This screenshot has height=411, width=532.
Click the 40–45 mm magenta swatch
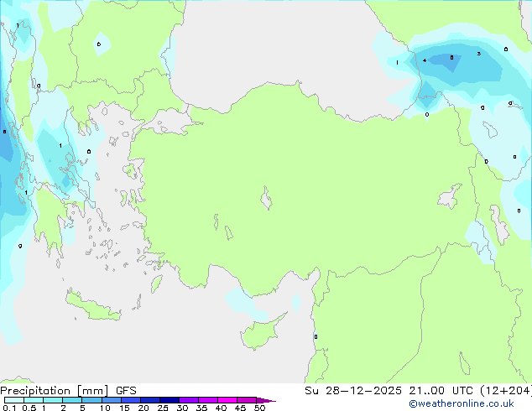[x=227, y=400]
